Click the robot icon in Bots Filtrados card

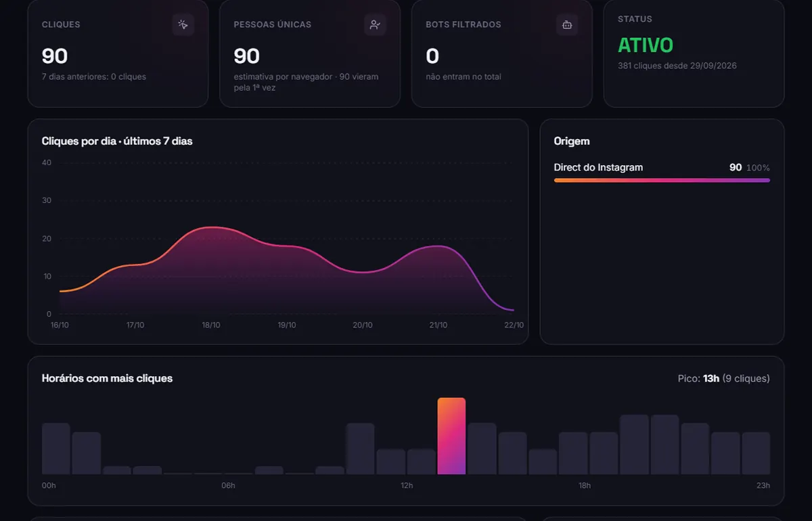click(567, 24)
